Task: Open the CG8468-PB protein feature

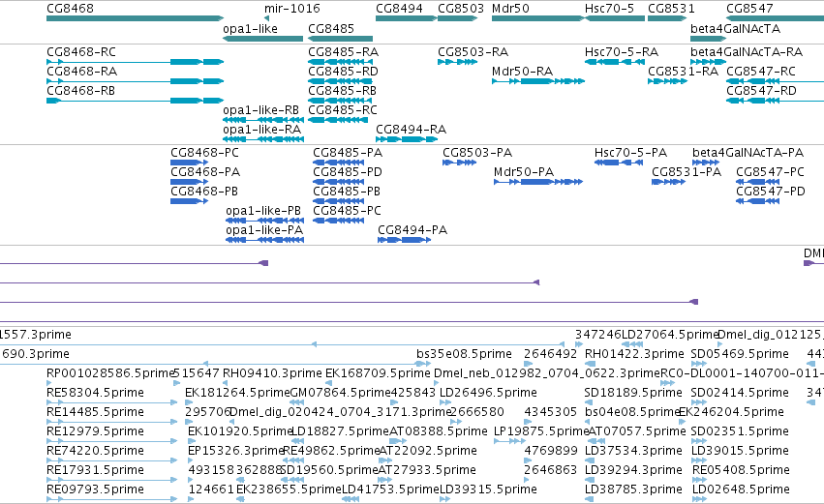Action: click(189, 201)
